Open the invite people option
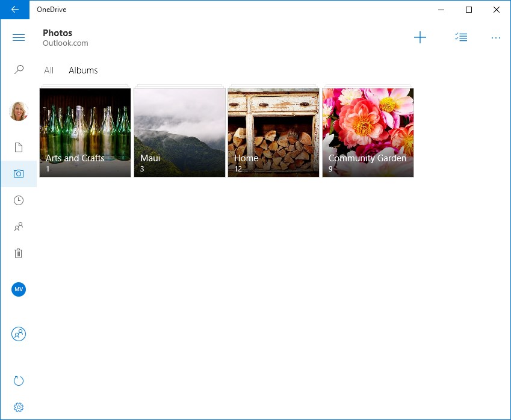 (x=18, y=334)
